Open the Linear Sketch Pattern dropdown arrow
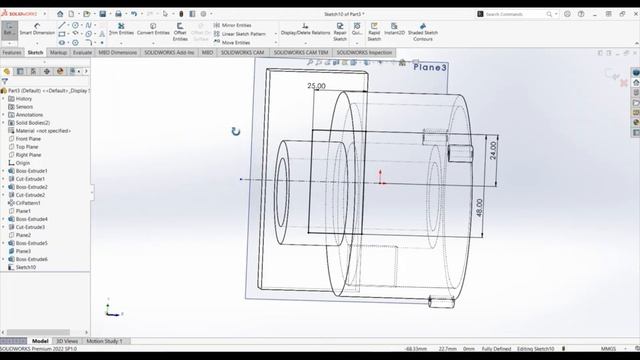Image resolution: width=640 pixels, height=360 pixels. click(276, 34)
